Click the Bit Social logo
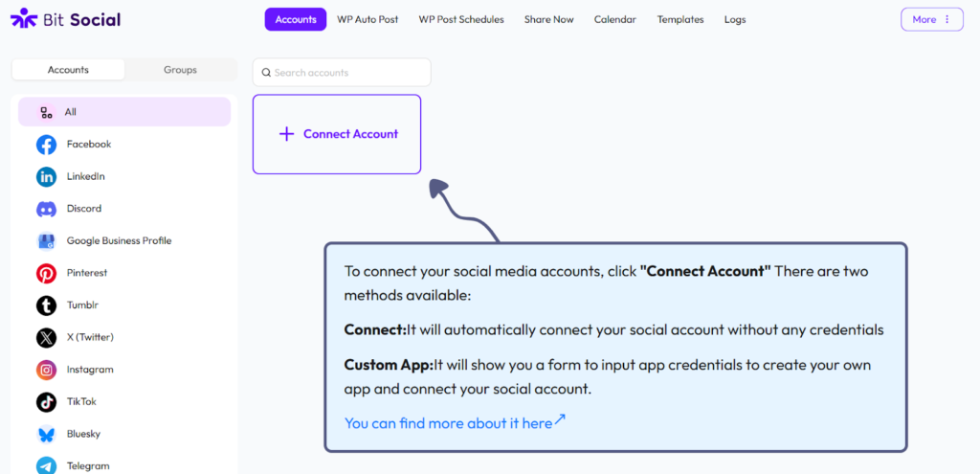 (65, 19)
